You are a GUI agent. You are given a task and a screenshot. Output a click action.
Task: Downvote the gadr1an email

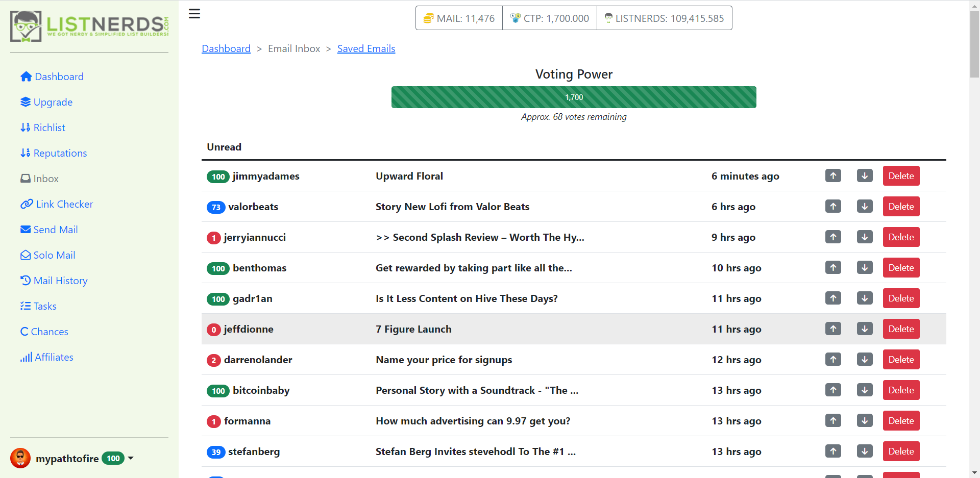click(865, 298)
